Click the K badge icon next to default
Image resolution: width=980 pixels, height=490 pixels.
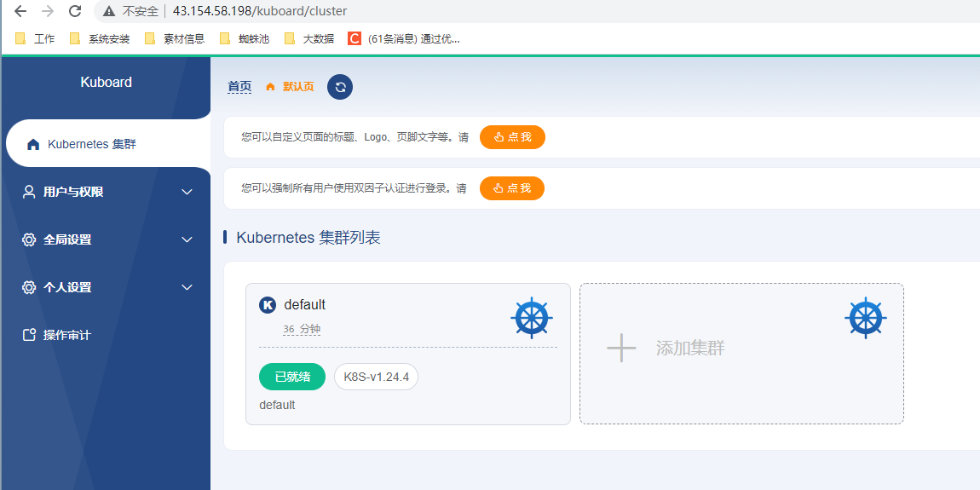pos(268,305)
